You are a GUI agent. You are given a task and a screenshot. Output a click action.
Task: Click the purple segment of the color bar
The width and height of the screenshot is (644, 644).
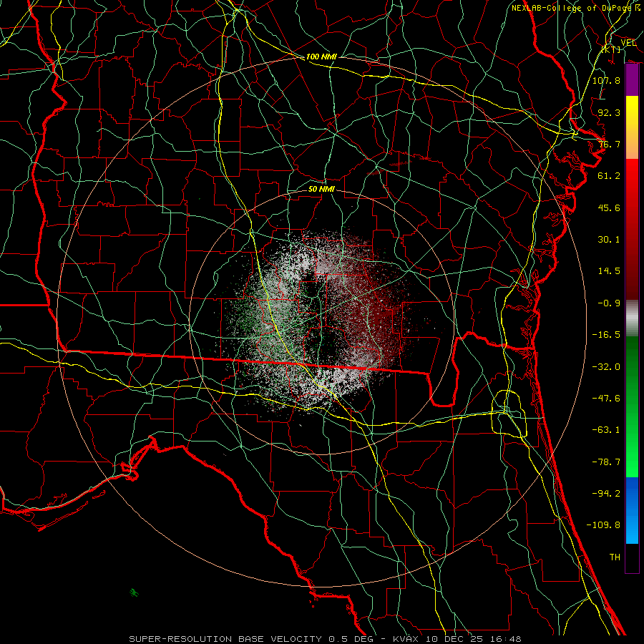[632, 80]
